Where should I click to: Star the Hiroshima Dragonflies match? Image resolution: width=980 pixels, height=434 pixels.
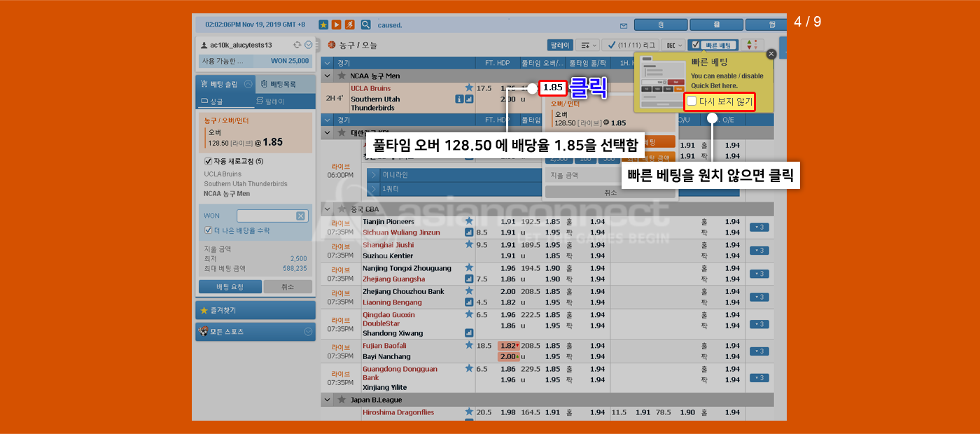(469, 412)
